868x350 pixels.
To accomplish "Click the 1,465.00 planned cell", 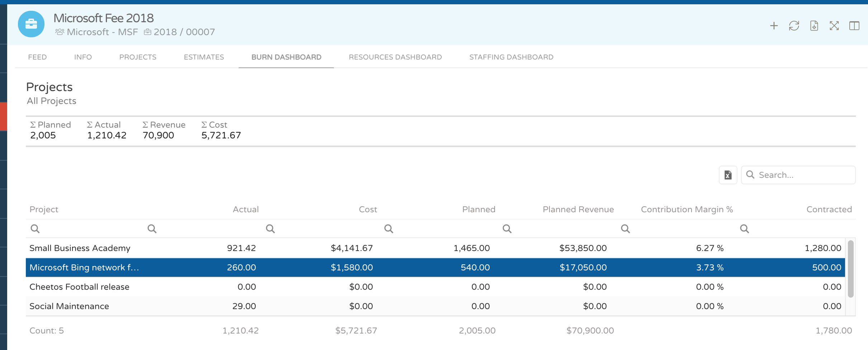I will (472, 248).
